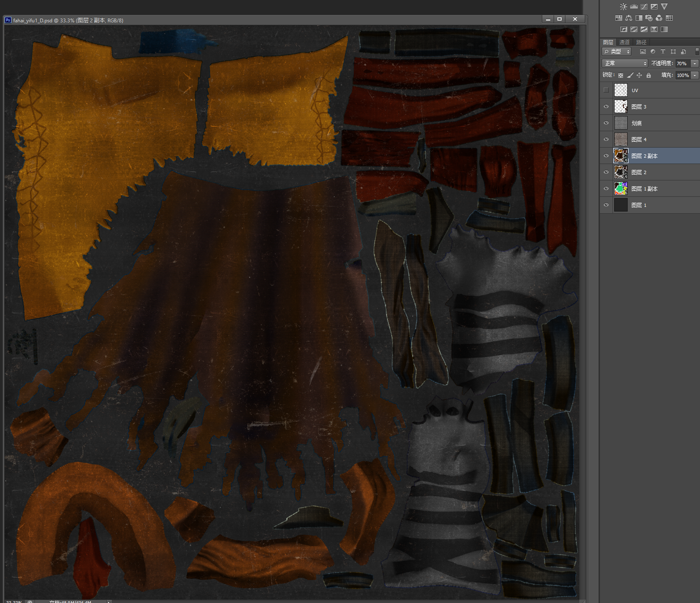Hide the 划痕 layer
This screenshot has height=603, width=700.
(x=606, y=123)
